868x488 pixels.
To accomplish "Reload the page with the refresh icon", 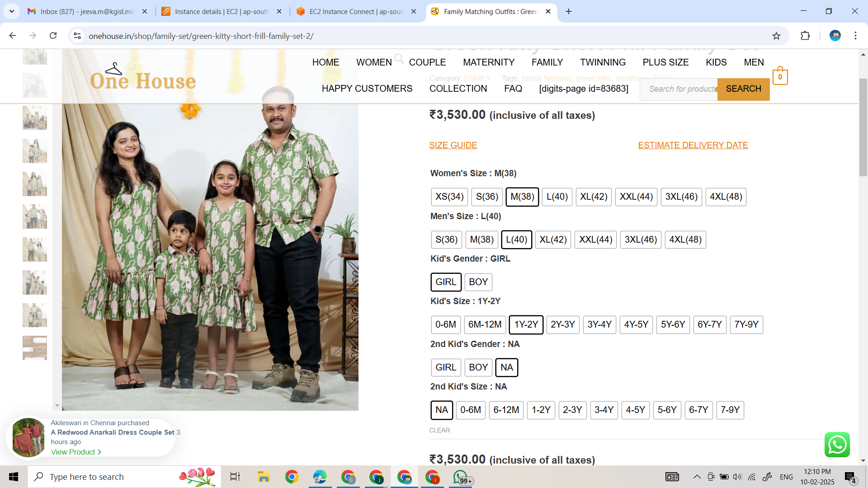I will point(53,36).
